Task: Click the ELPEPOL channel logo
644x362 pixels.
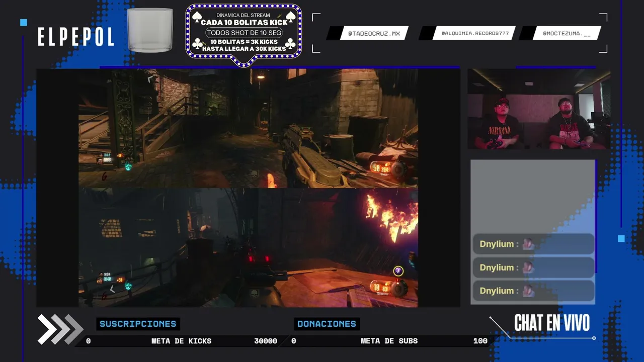Action: click(x=76, y=37)
